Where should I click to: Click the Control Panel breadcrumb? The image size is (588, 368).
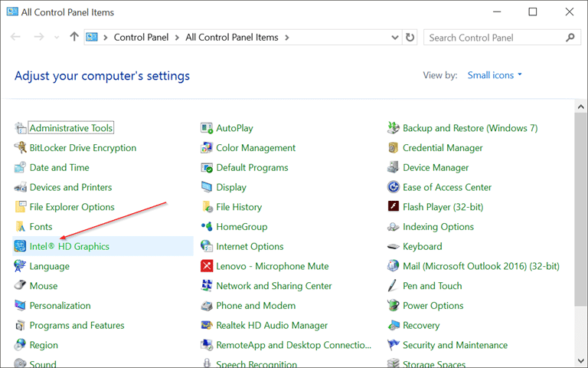(141, 37)
